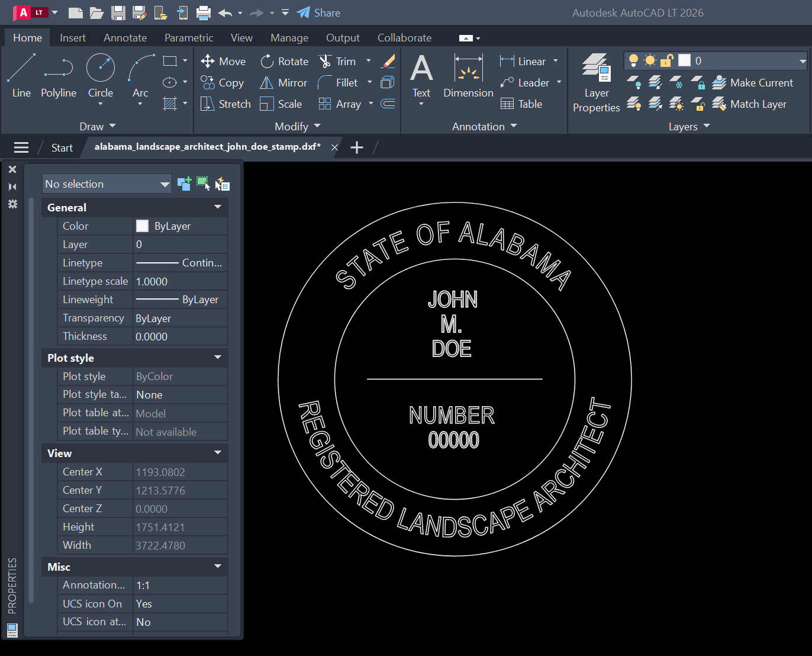Click the Undo arrow
812x656 pixels.
point(224,12)
